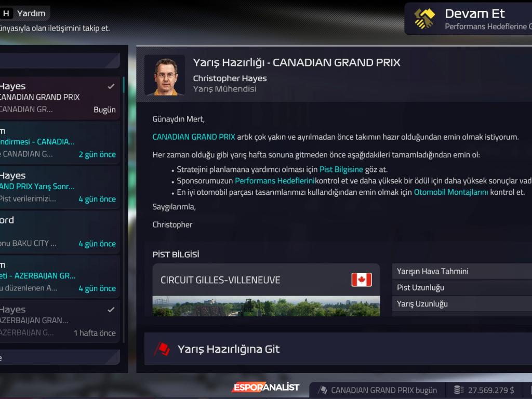Select the Yarış Sonr... message from Hayes
The image size is (532, 399).
[x=60, y=187]
